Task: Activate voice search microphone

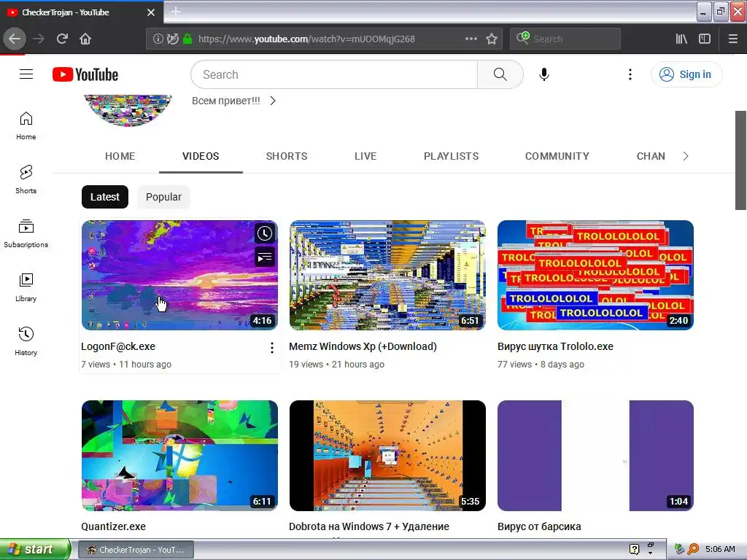Action: pyautogui.click(x=544, y=74)
